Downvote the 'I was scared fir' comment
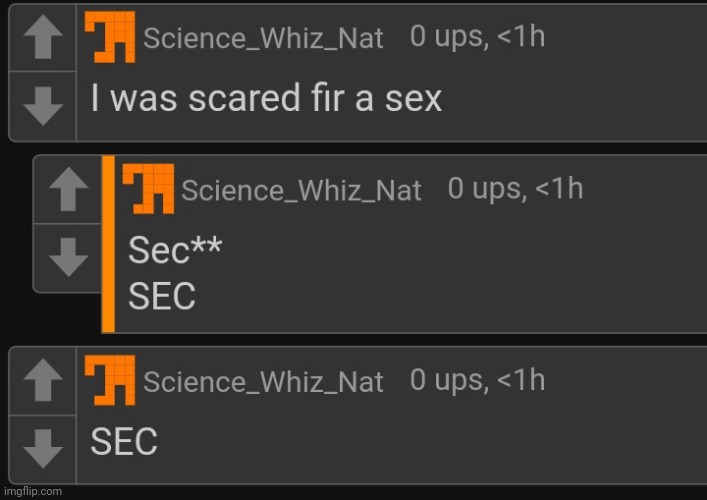 coord(42,105)
